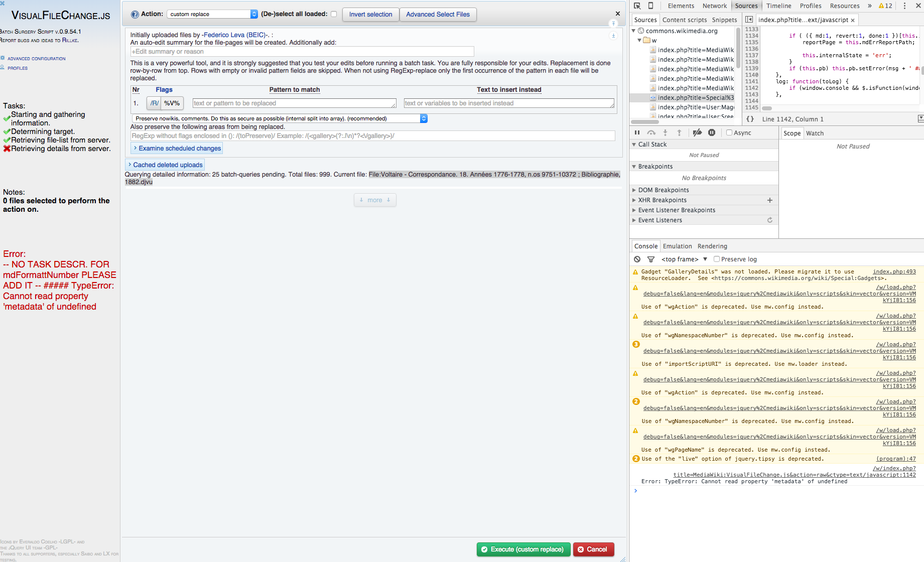Open the Preserve nowikis, comments dropdown
The image size is (924, 562).
[x=280, y=118]
